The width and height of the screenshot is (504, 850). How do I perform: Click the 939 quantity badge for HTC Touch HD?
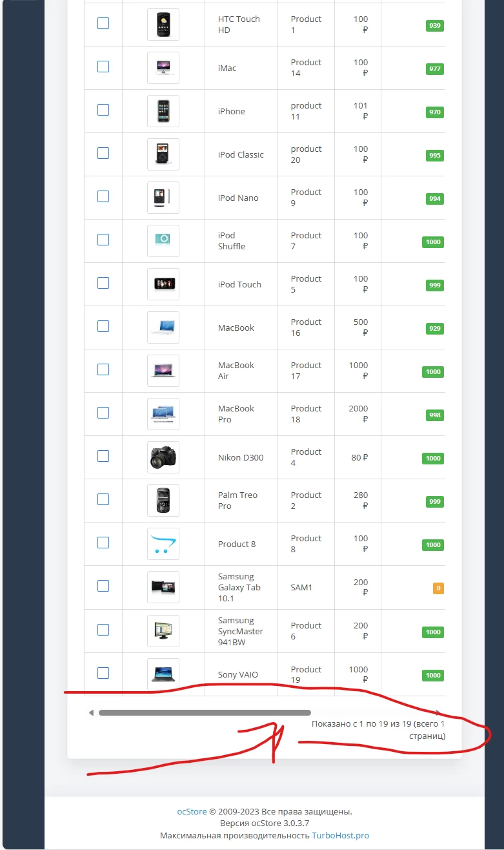435,26
